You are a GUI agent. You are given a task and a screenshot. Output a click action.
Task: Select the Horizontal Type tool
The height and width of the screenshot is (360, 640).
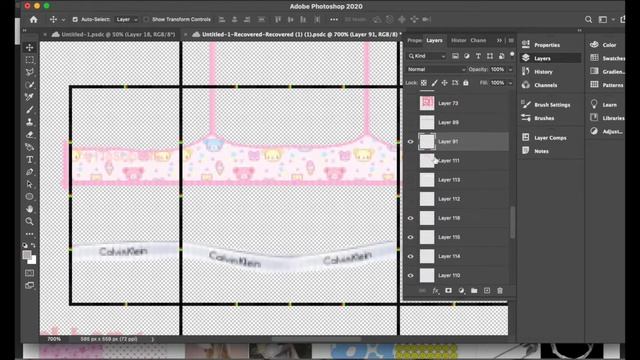coord(29,160)
